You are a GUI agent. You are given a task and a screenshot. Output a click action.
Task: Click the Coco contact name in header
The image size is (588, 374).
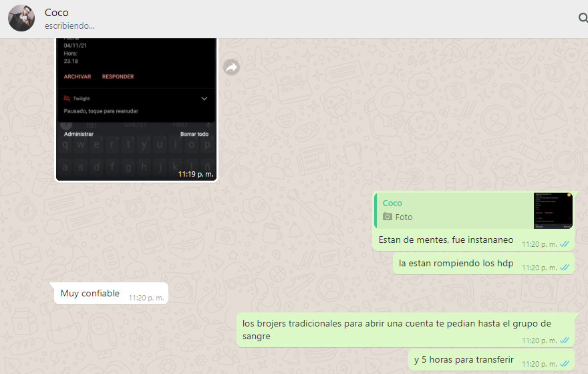point(57,13)
